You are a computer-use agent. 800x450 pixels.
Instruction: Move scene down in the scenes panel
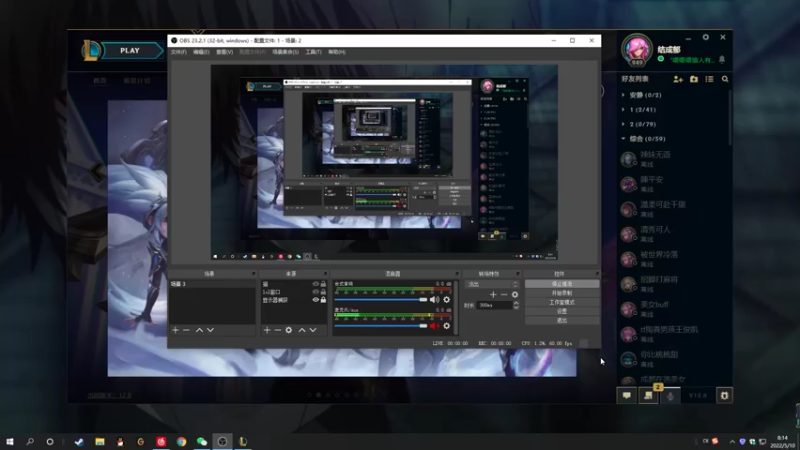pyautogui.click(x=210, y=330)
